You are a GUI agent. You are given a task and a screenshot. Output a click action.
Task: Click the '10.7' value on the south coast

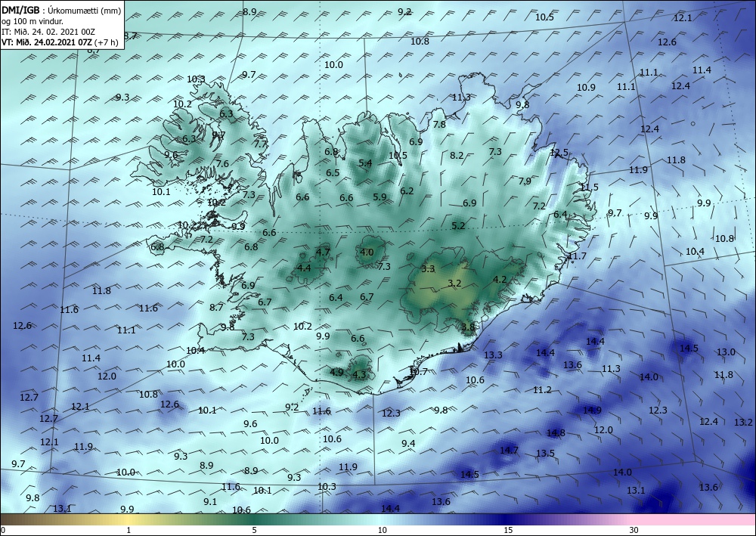(419, 371)
